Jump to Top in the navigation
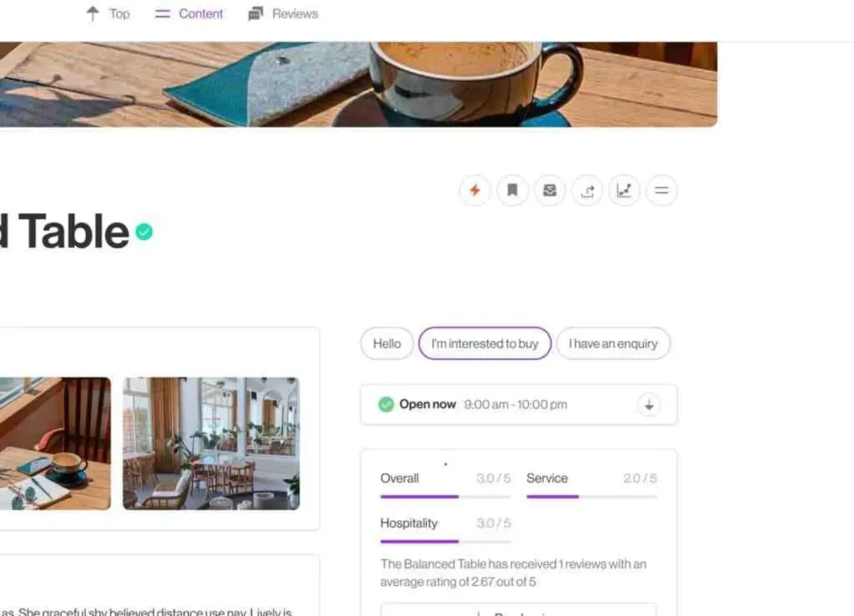The height and width of the screenshot is (616, 854). (x=108, y=14)
